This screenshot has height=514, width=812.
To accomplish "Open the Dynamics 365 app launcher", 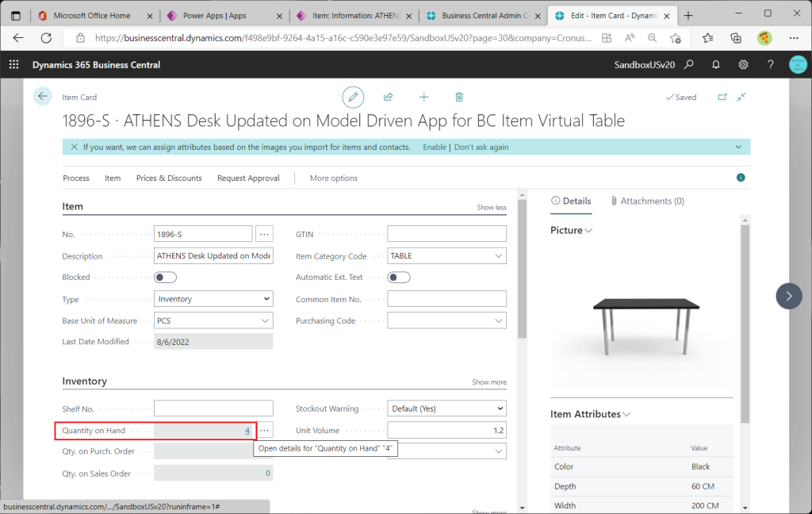I will click(x=14, y=65).
